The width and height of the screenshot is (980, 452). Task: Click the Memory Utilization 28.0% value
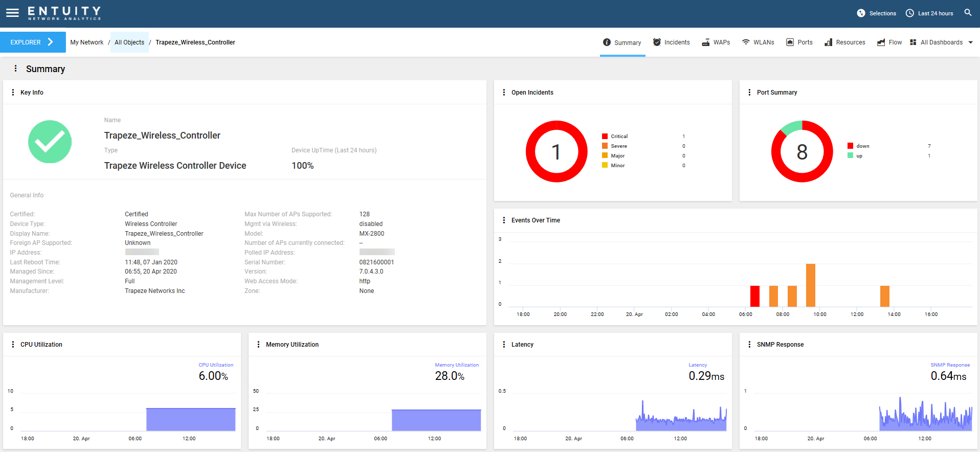pos(450,376)
